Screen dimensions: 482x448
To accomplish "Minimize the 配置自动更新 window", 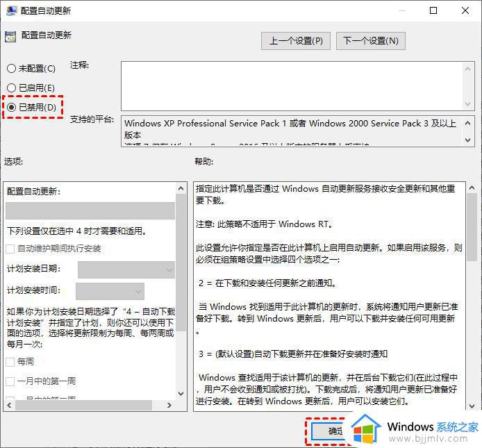I will tap(401, 10).
